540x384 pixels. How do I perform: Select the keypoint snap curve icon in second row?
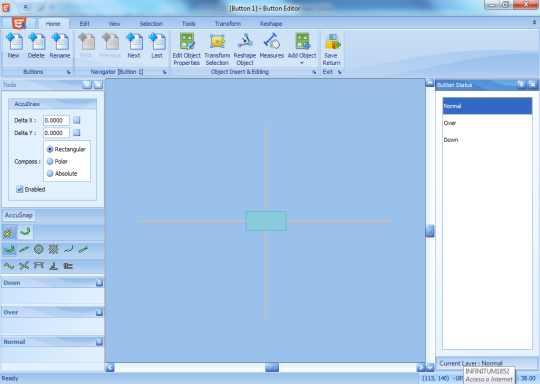click(9, 249)
